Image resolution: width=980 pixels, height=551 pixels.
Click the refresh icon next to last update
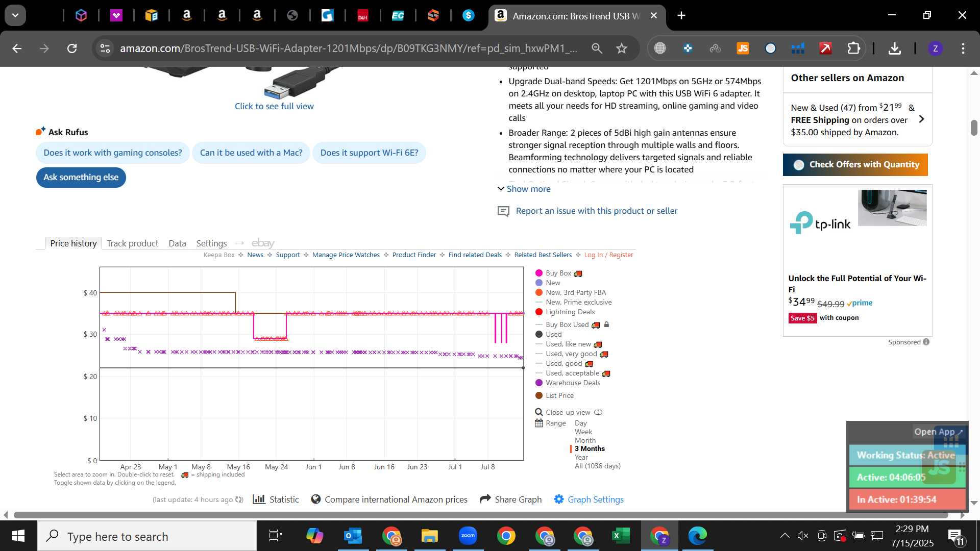pos(239,499)
